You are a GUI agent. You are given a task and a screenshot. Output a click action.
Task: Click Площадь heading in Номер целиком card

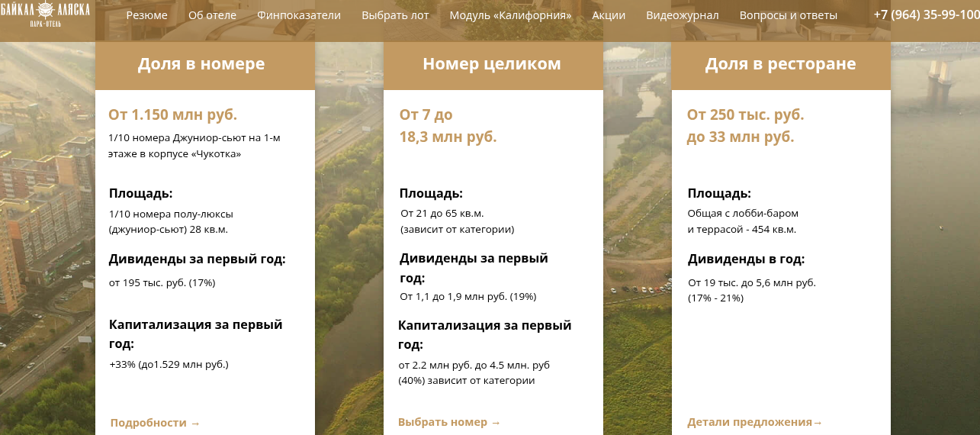coord(431,193)
